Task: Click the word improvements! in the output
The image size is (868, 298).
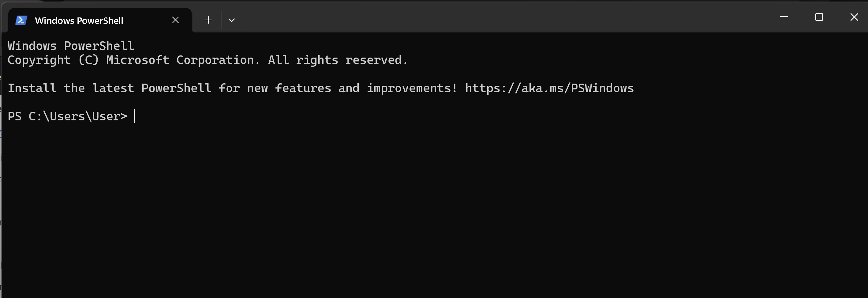Action: click(412, 88)
